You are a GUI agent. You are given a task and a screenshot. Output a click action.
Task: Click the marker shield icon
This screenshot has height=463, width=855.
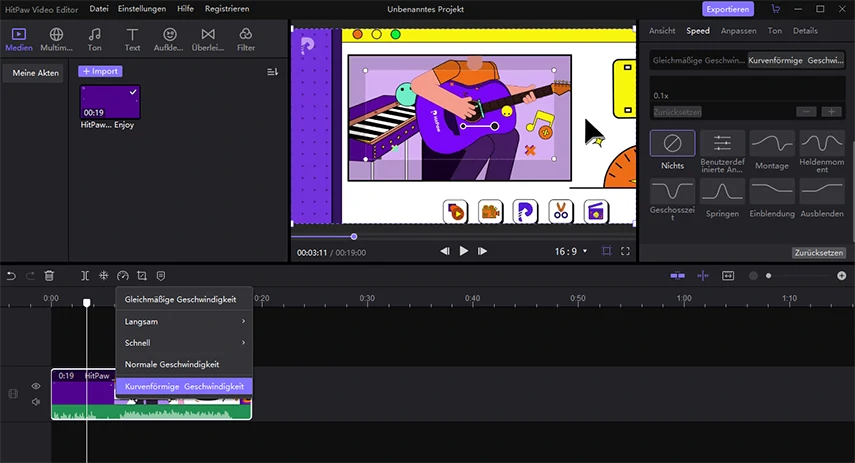point(161,276)
